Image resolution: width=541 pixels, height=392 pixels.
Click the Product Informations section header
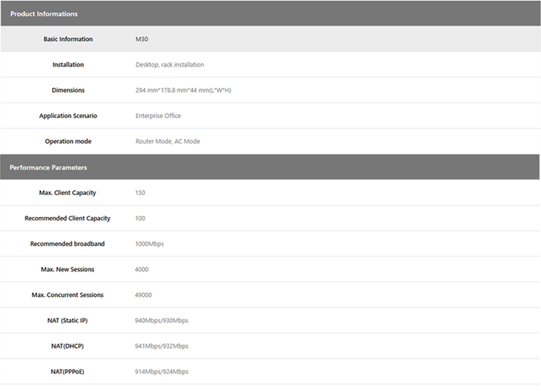44,14
